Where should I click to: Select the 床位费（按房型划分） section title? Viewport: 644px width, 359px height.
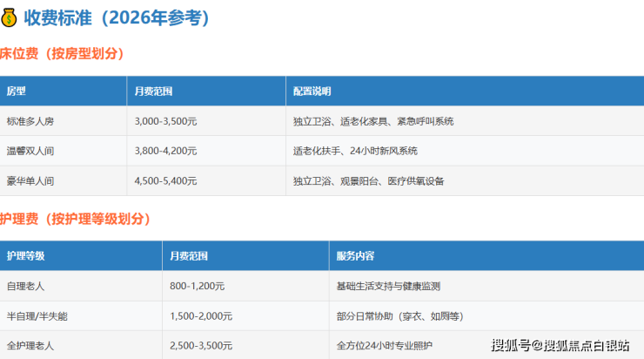pos(62,54)
